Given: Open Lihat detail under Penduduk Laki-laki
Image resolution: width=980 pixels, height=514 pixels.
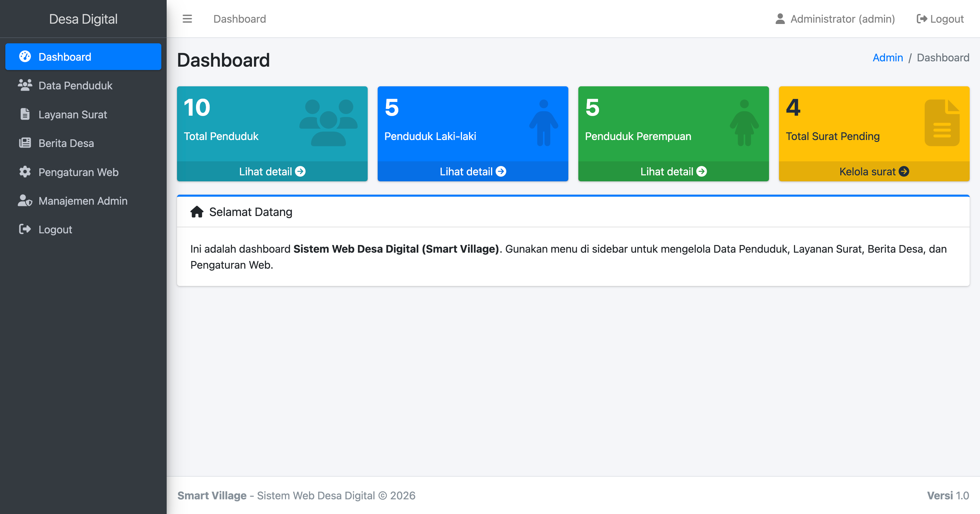Looking at the screenshot, I should (x=473, y=172).
